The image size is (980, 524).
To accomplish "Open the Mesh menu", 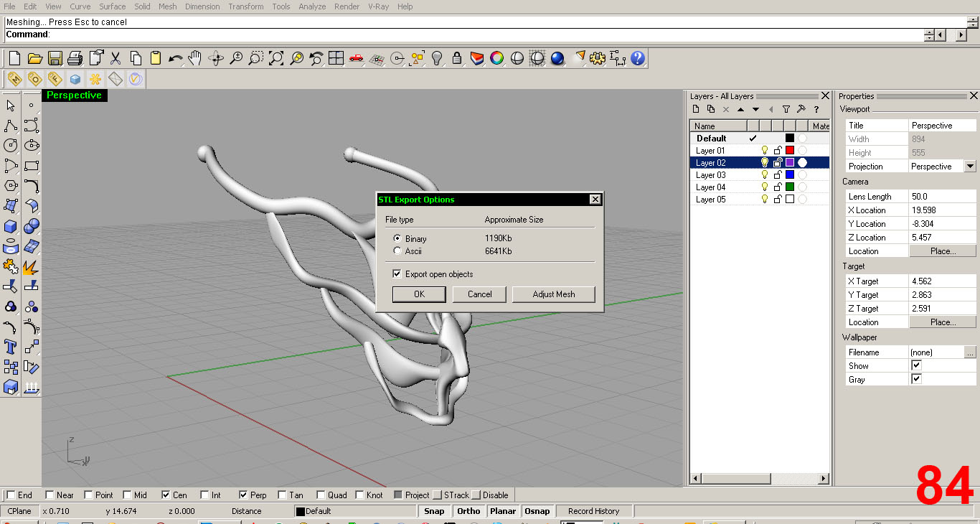I will [167, 6].
